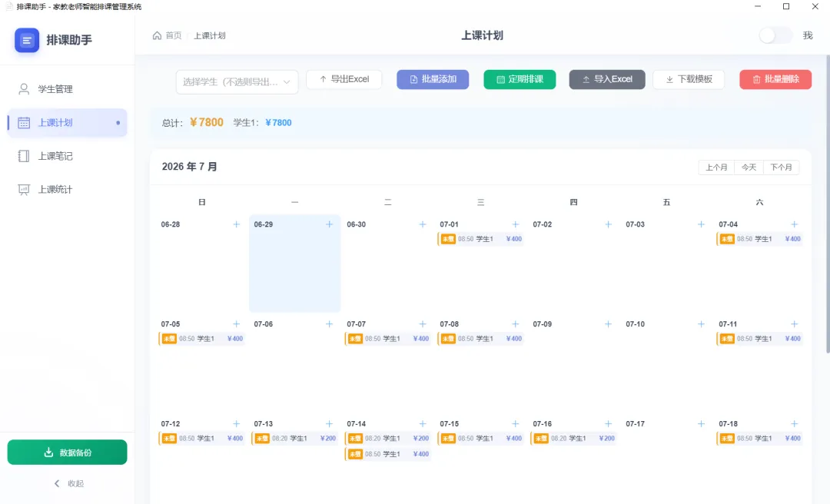The image size is (830, 504).
Task: Add lesson on 06-29 with plus icon
Action: (x=329, y=224)
